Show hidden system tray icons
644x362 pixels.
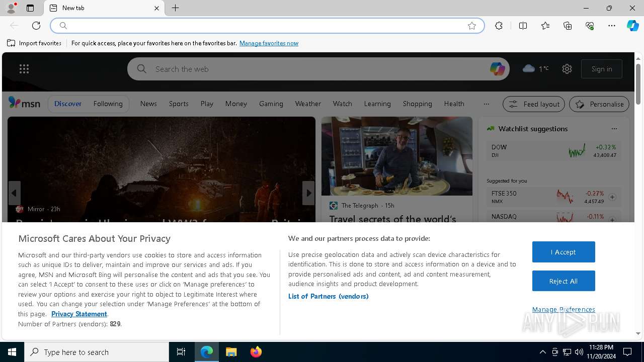click(542, 352)
